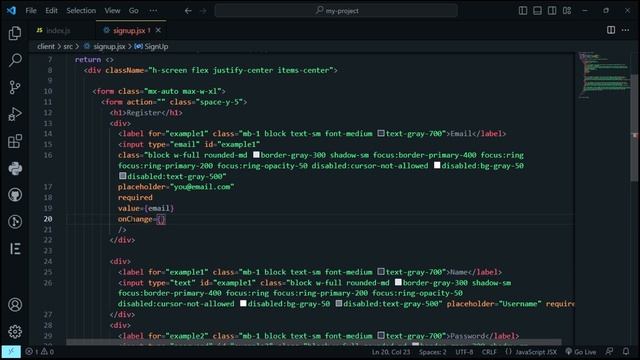Open the GitHub panel in activity bar
The height and width of the screenshot is (360, 640).
[15, 195]
